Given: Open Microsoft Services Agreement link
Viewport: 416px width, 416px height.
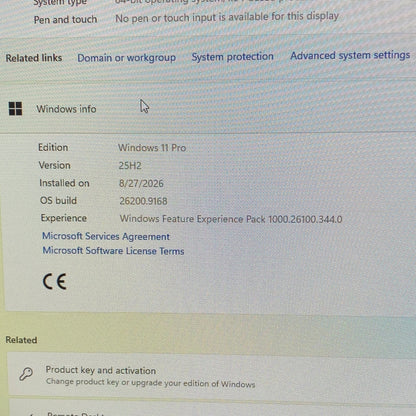Looking at the screenshot, I should tap(106, 236).
